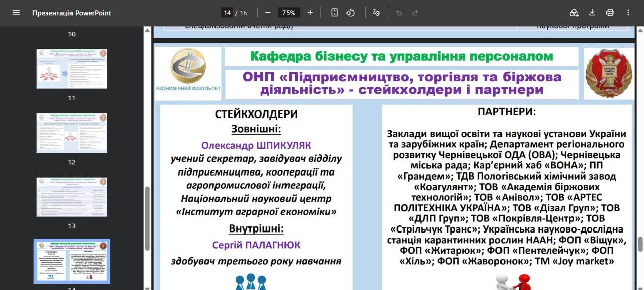Click the redo arrow icon
Image resolution: width=644 pixels, height=290 pixels.
point(415,13)
